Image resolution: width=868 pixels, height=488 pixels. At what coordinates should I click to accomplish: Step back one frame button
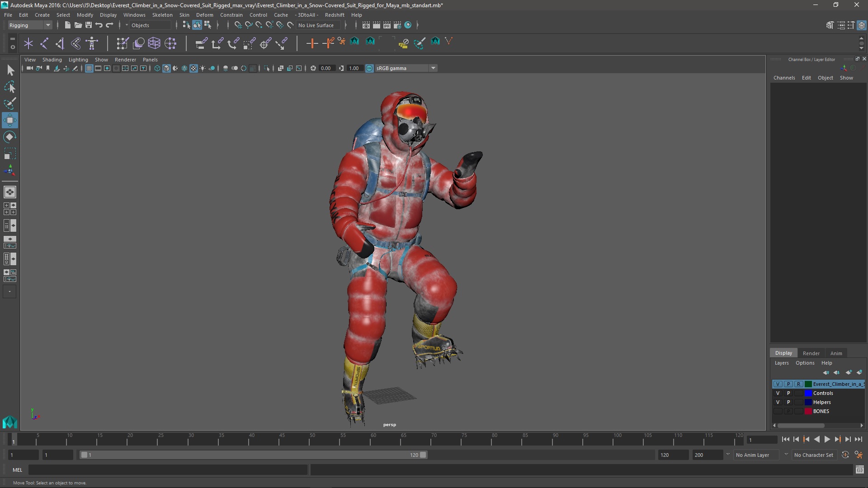pos(796,439)
